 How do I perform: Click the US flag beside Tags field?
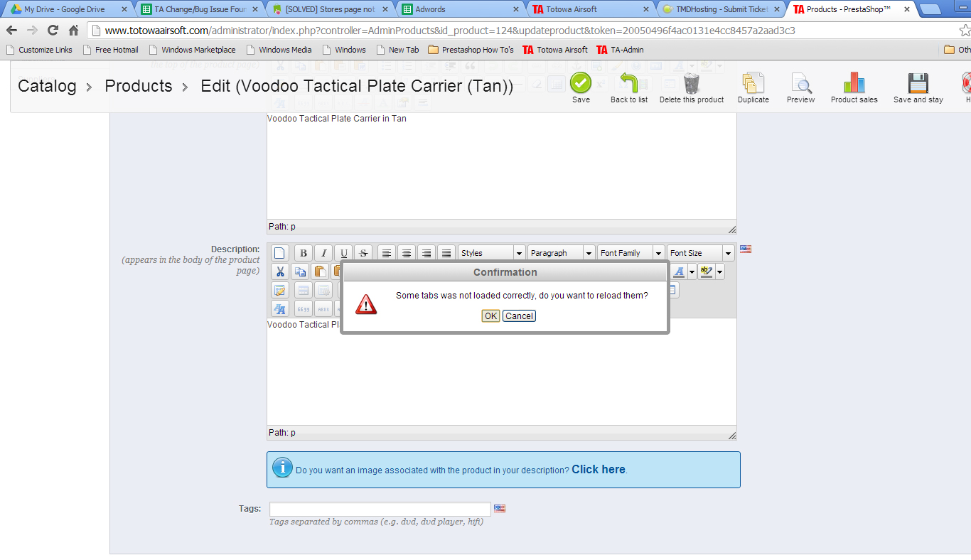(x=500, y=509)
